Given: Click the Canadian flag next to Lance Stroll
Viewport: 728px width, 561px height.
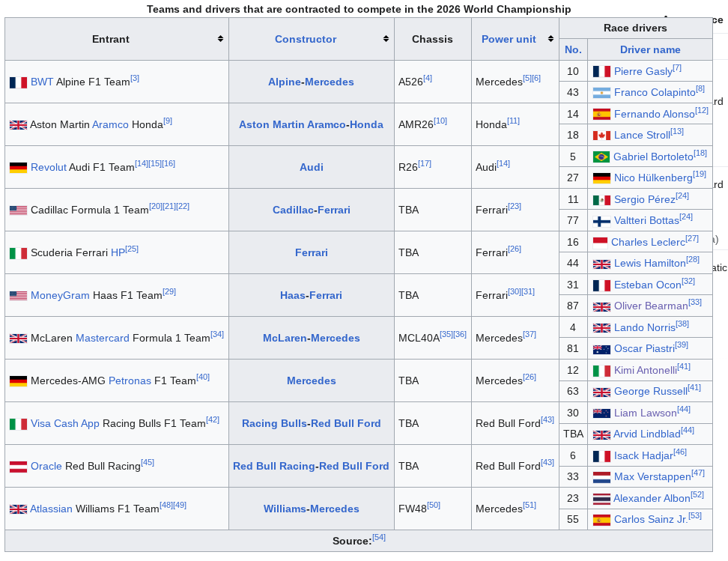Looking at the screenshot, I should [601, 136].
